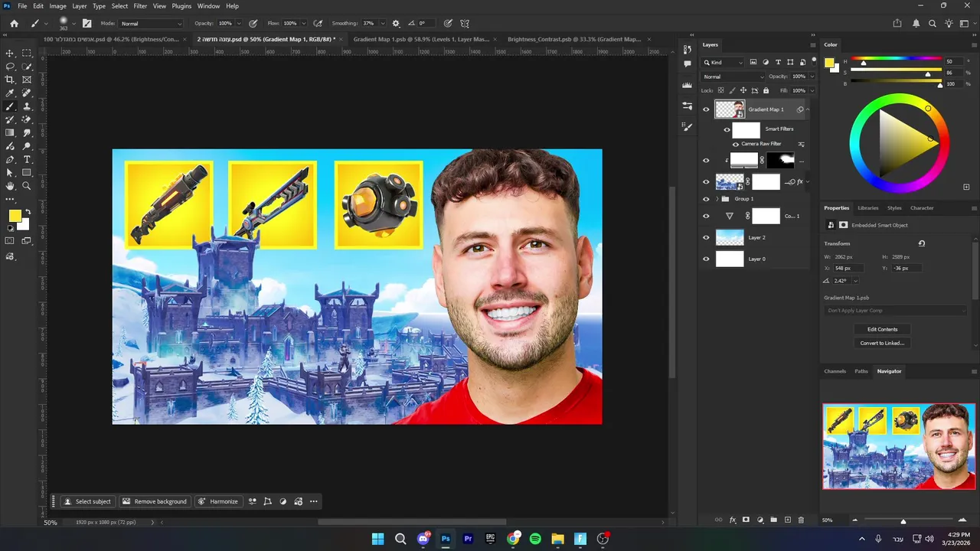Image resolution: width=980 pixels, height=551 pixels.
Task: Open the Smoothing percentage dropdown
Action: 384,24
